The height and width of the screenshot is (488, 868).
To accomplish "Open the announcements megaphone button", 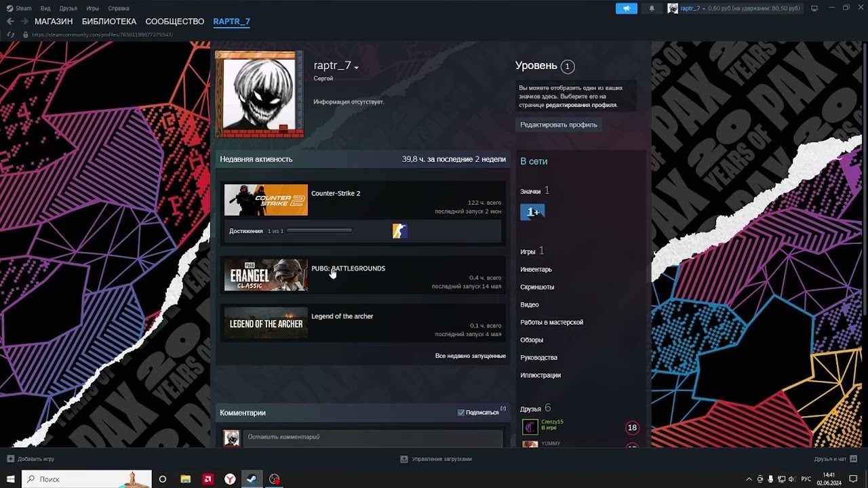I will point(627,8).
